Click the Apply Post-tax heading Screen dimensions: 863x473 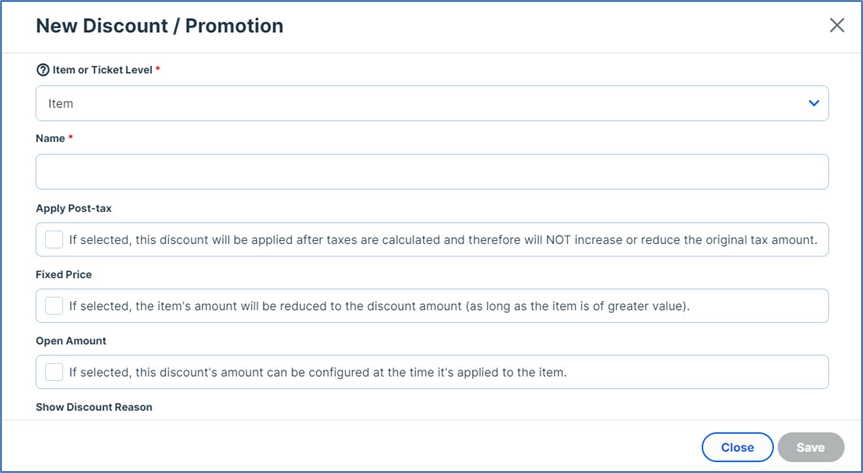coord(78,207)
